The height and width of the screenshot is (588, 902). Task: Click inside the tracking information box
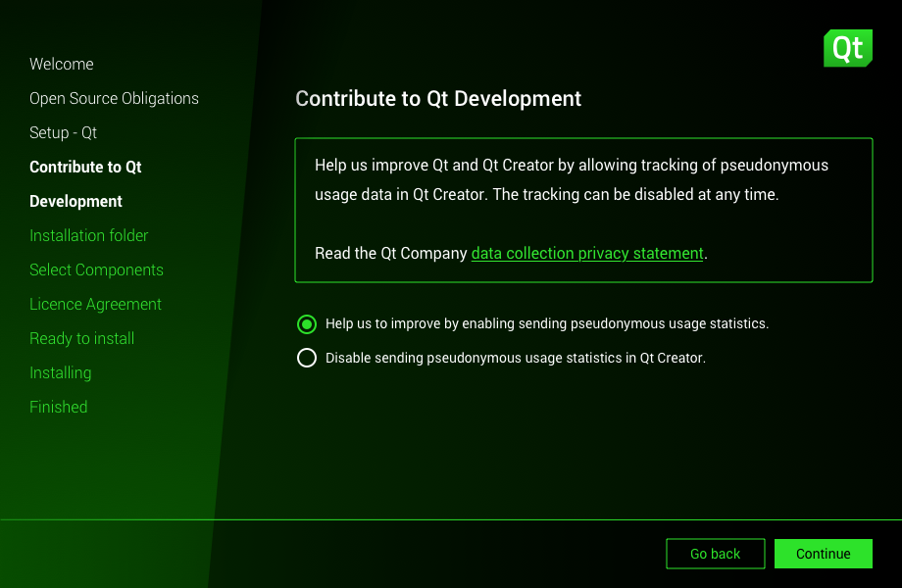click(583, 209)
